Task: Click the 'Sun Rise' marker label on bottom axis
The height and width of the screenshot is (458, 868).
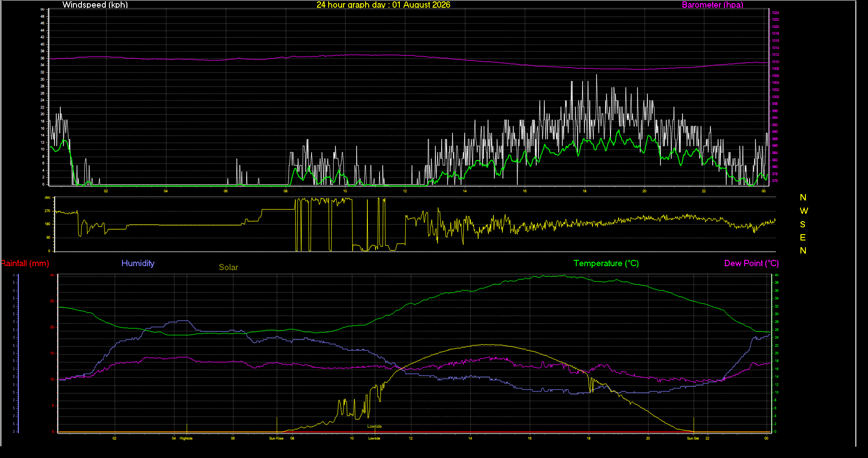Action: 276,438
